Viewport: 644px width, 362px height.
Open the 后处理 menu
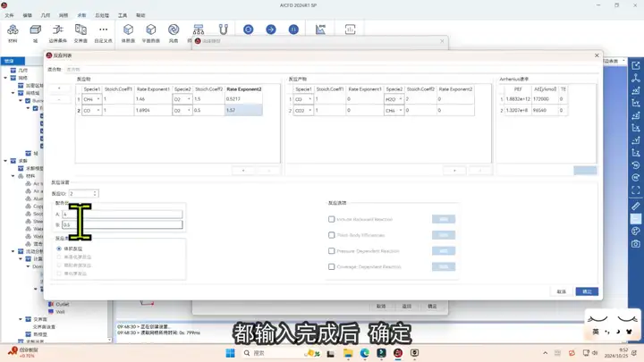(102, 15)
